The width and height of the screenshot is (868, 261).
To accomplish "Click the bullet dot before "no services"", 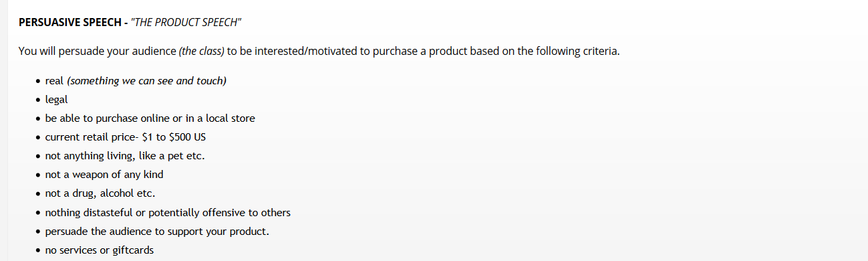I will pos(38,251).
